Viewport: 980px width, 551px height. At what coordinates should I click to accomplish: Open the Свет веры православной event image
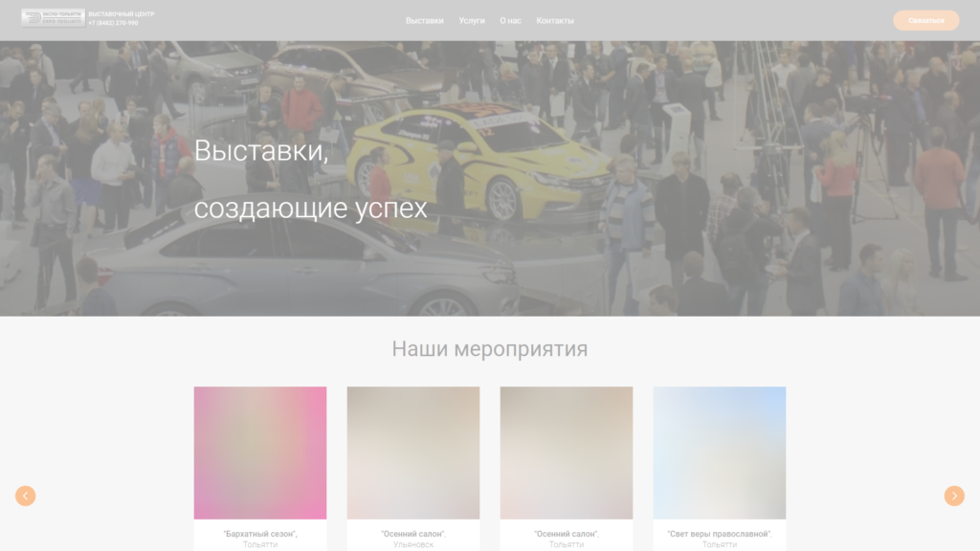click(x=720, y=452)
